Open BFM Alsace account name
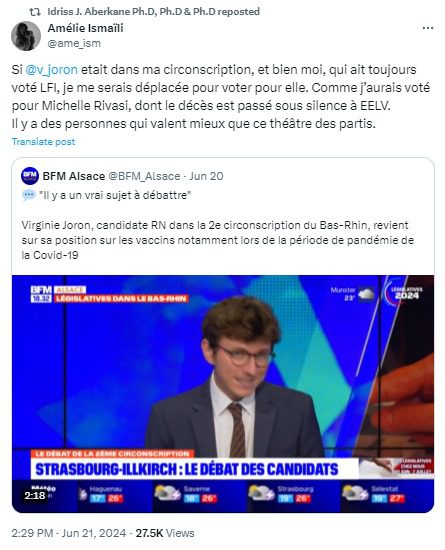Image resolution: width=445 pixels, height=550 pixels. pyautogui.click(x=74, y=176)
